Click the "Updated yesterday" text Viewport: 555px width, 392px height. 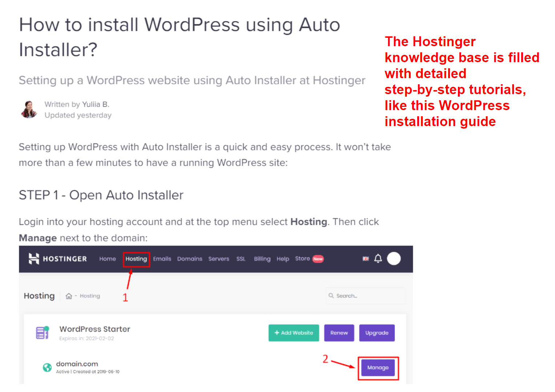tap(78, 115)
